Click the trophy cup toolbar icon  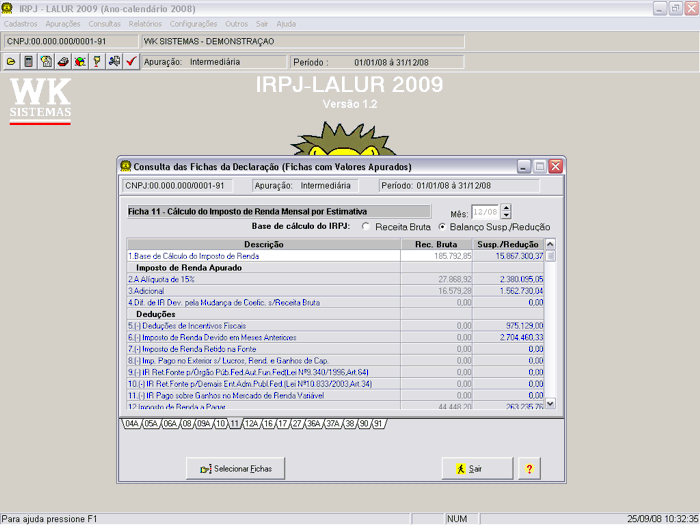pyautogui.click(x=97, y=61)
